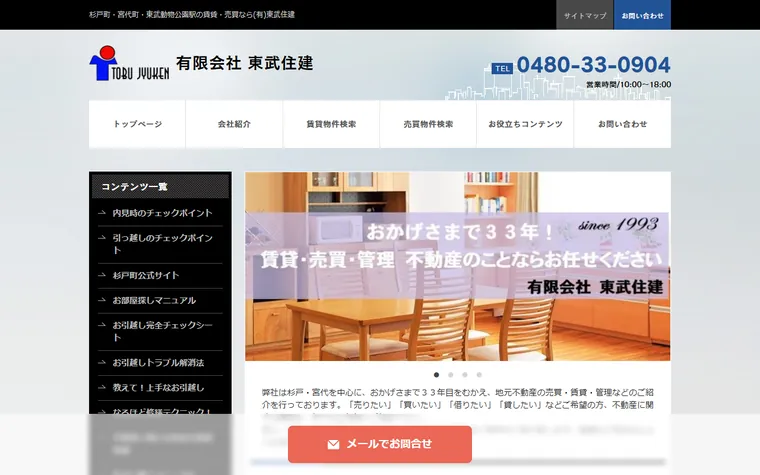Click arrow icon beside お引越しトラブル解消法

pyautogui.click(x=102, y=363)
